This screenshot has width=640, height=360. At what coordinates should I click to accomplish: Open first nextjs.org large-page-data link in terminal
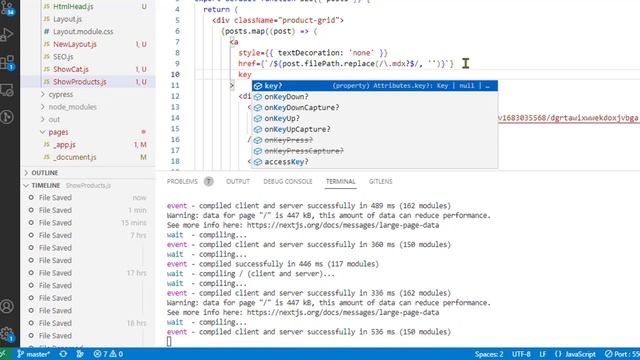pyautogui.click(x=343, y=225)
